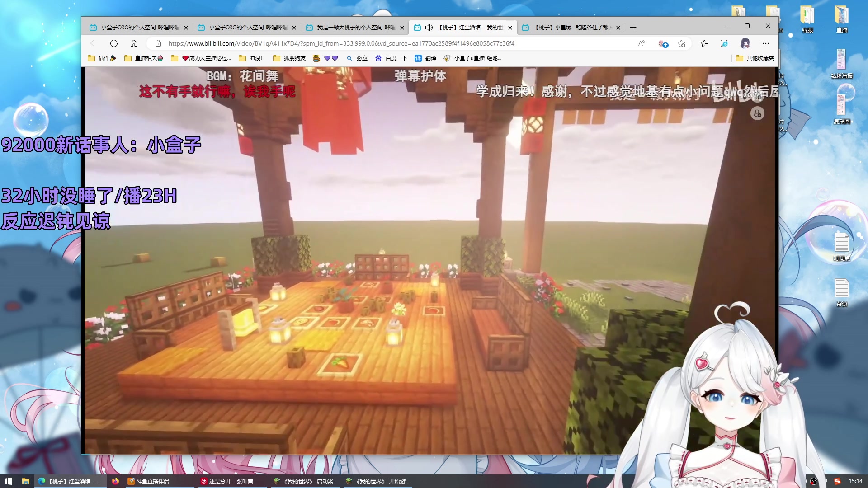Open the 冲浪! bookmarks folder

pos(250,58)
